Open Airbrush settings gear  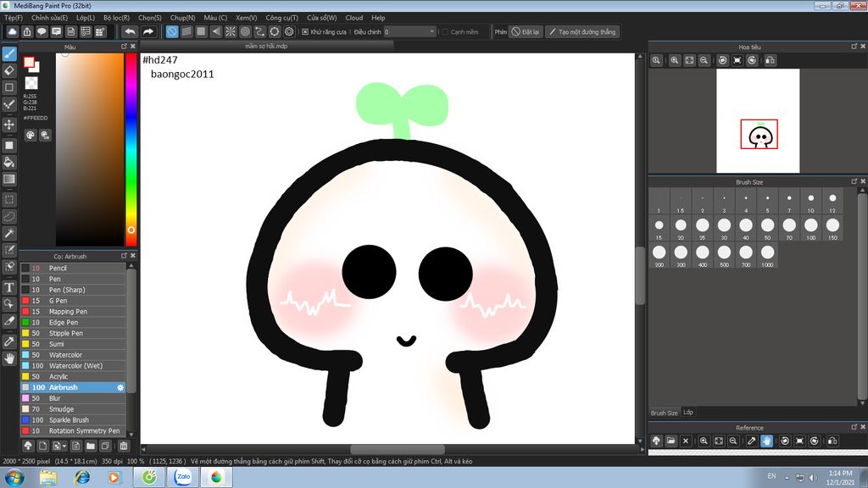point(120,387)
